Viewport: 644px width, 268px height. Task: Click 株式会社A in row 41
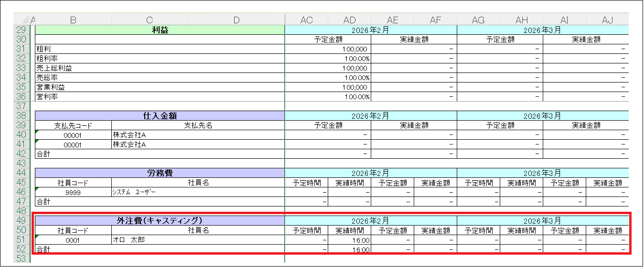pyautogui.click(x=198, y=144)
